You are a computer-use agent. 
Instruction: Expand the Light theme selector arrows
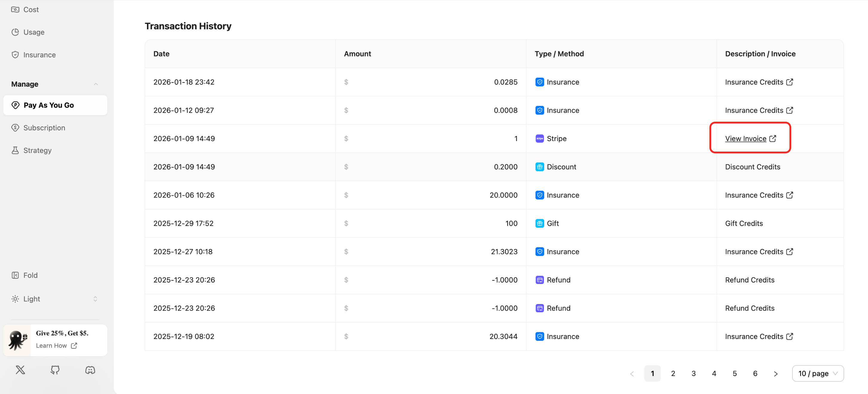pos(95,299)
